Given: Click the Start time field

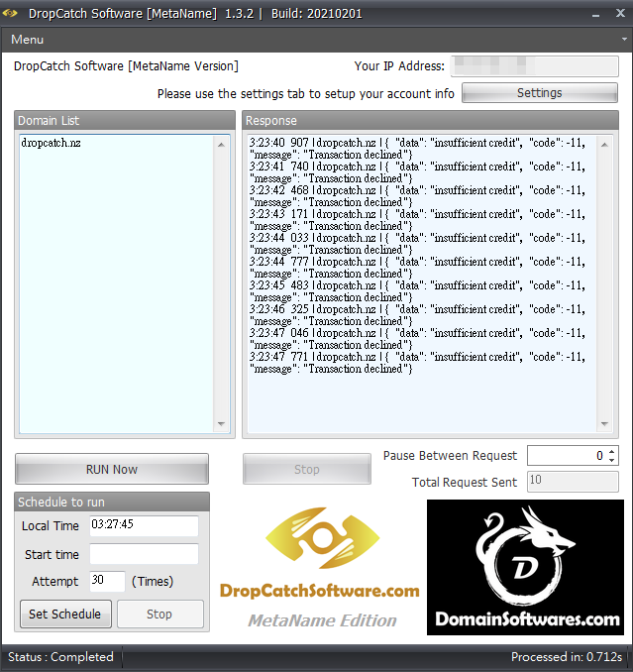Looking at the screenshot, I should tap(144, 554).
